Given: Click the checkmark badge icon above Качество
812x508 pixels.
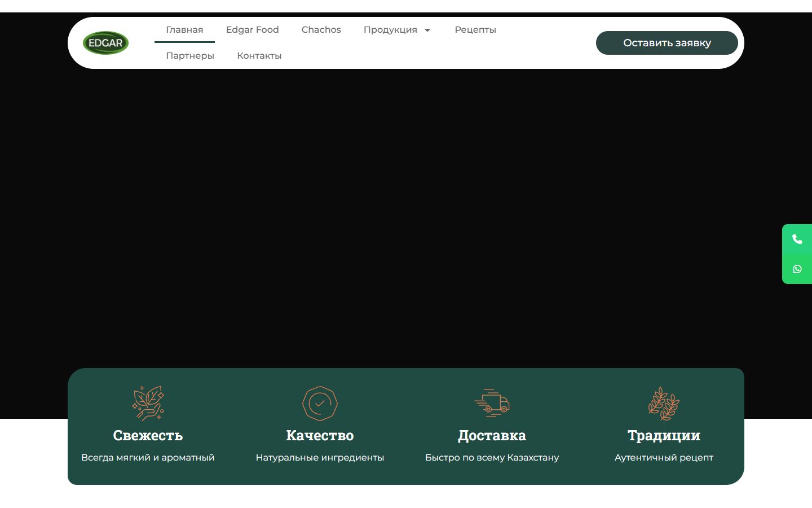Looking at the screenshot, I should pos(320,403).
